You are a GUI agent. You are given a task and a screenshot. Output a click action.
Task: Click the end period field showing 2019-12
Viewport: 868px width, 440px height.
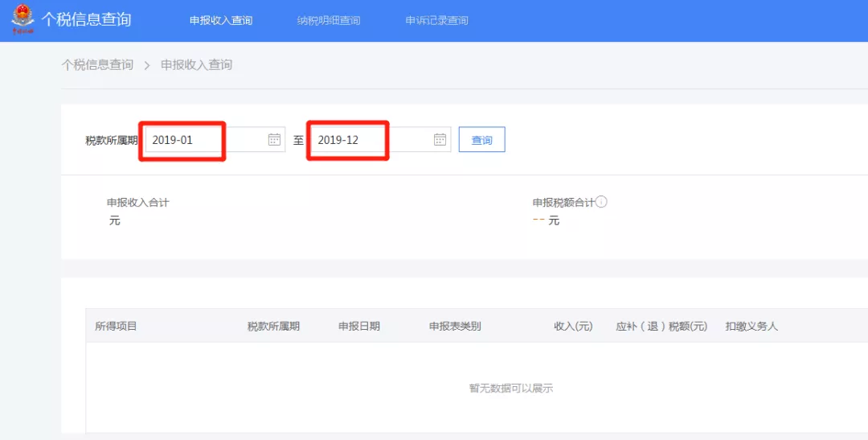pos(380,140)
